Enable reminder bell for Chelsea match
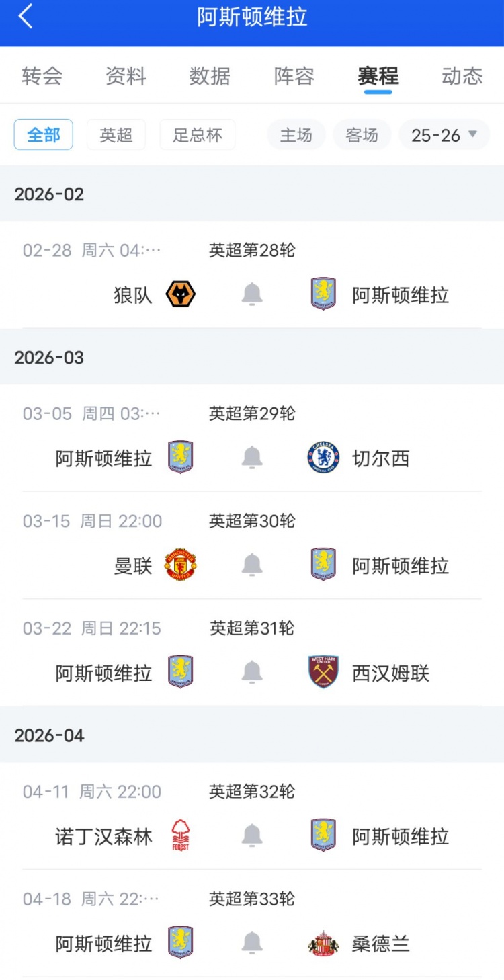Image resolution: width=504 pixels, height=980 pixels. coord(252,458)
